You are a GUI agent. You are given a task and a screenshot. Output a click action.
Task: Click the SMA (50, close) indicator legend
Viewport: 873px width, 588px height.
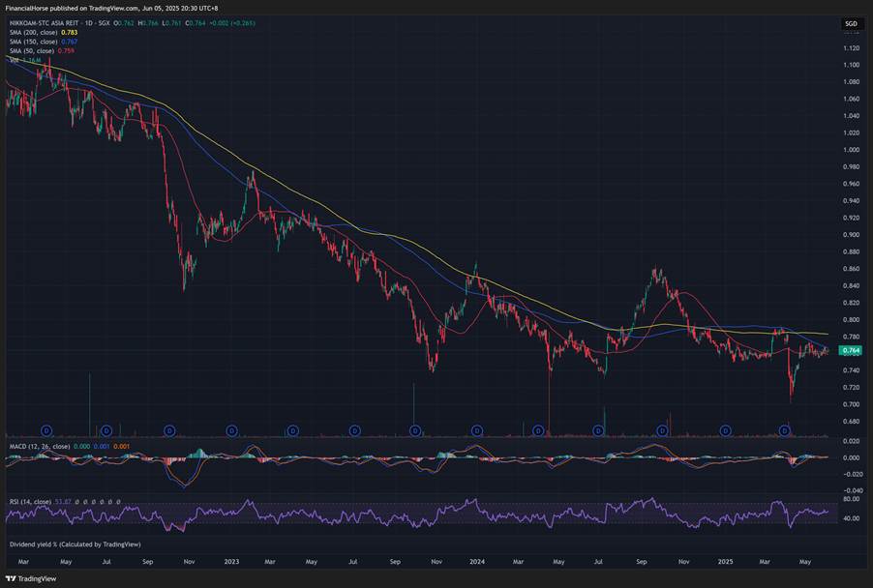point(32,50)
